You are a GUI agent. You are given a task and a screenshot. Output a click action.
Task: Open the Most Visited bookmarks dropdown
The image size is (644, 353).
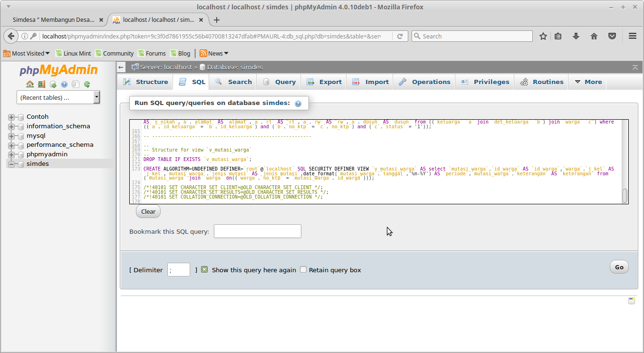click(27, 53)
